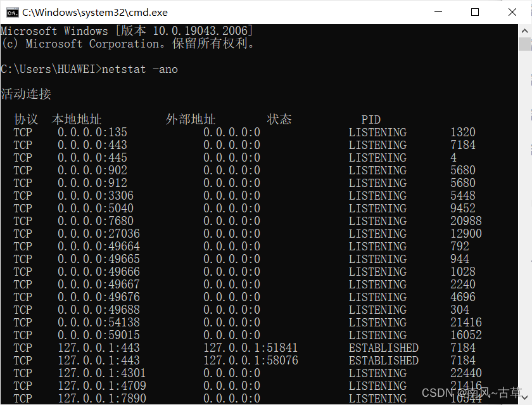Click local address 127.0.0.1:4301

tap(102, 373)
